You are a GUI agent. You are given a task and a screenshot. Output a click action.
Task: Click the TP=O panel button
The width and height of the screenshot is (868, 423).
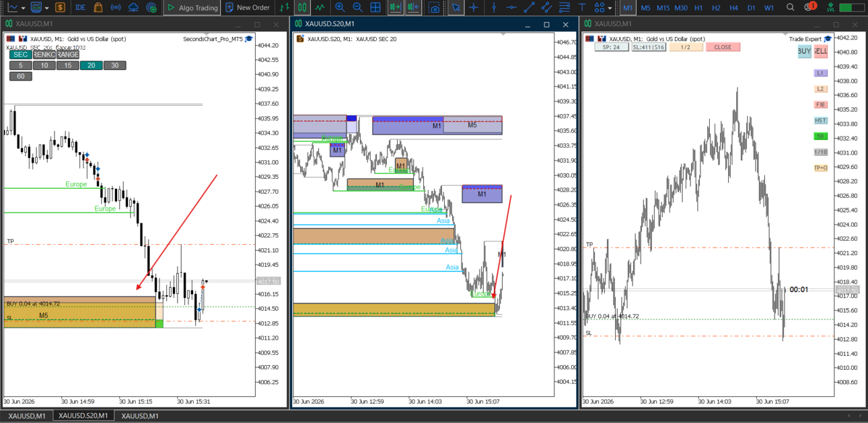821,168
